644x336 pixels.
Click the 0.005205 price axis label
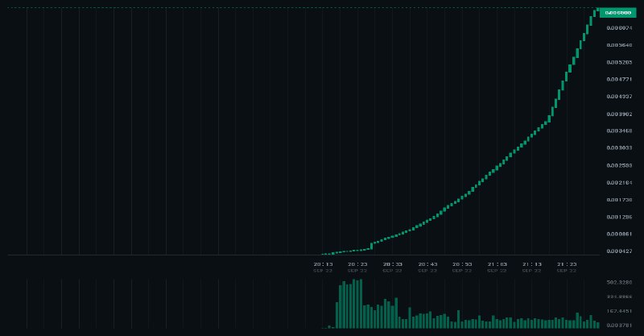coord(619,63)
